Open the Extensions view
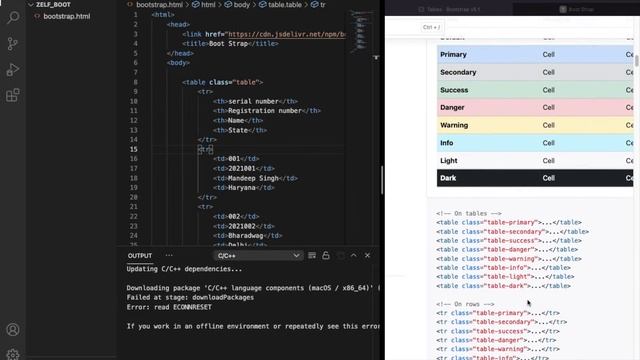Viewport: 640px width, 360px height. (x=13, y=96)
